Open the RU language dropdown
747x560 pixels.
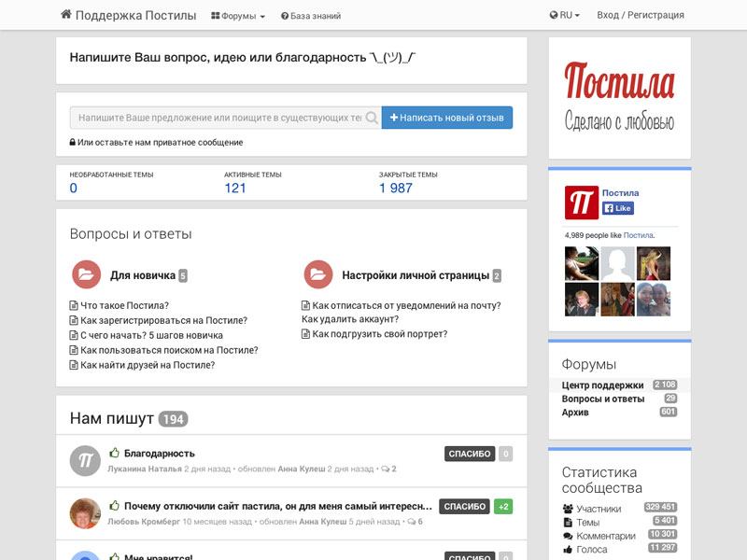coord(565,15)
